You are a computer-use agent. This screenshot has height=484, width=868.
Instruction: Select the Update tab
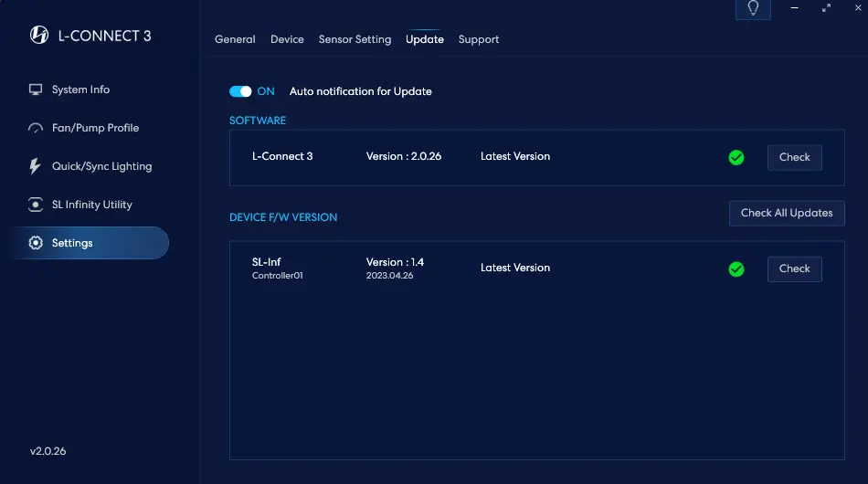coord(425,40)
